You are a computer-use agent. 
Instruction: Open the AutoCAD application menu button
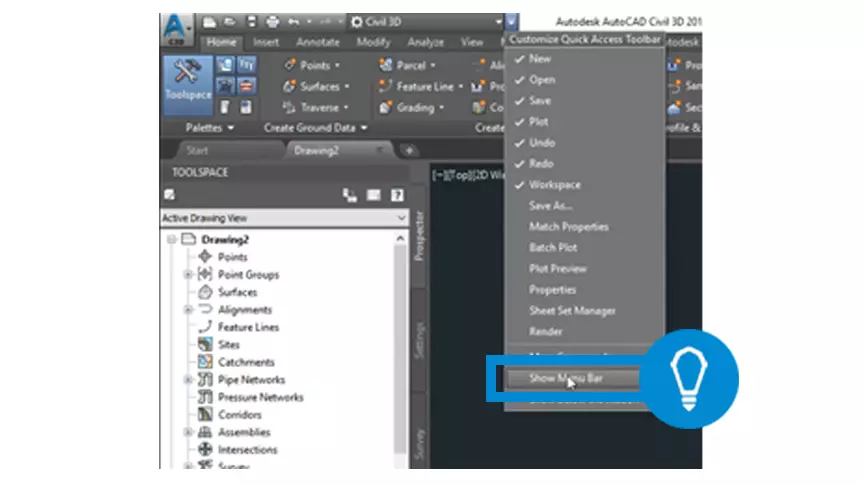(176, 29)
